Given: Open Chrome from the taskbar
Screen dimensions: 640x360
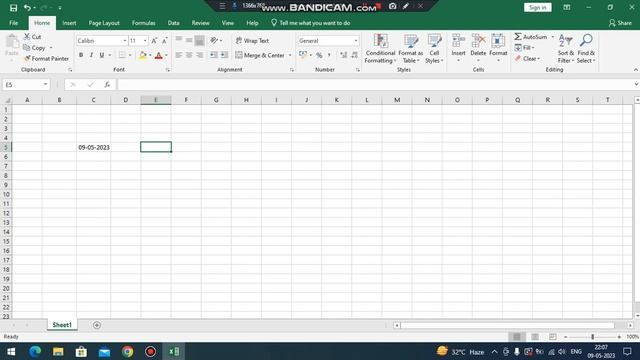Looking at the screenshot, I should (x=127, y=351).
